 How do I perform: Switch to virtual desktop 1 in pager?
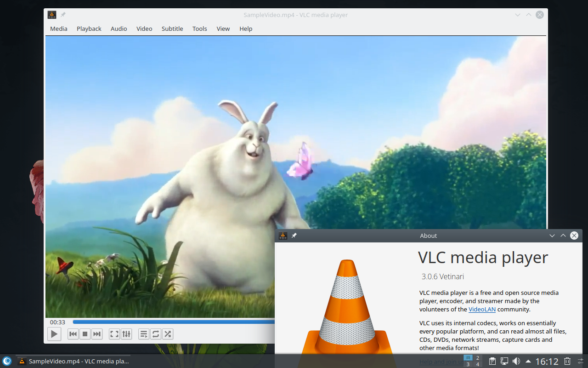pyautogui.click(x=468, y=358)
